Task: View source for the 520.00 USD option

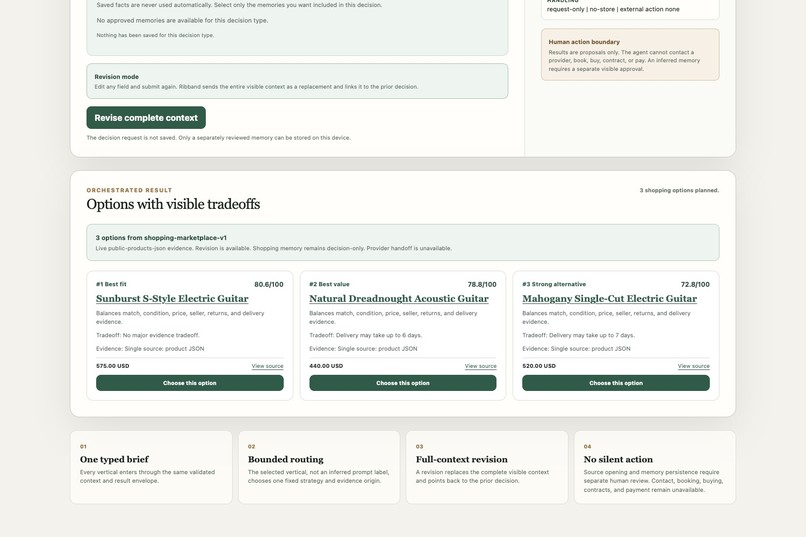Action: 693,366
